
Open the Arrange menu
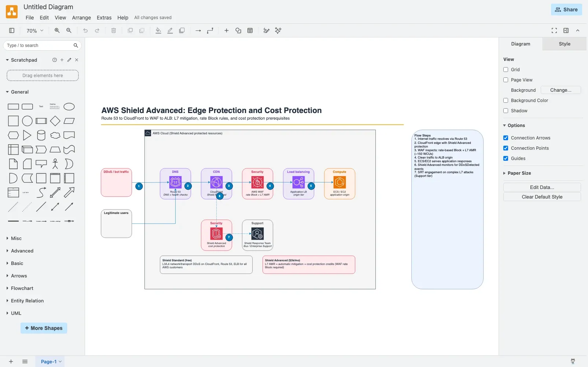[x=81, y=18]
